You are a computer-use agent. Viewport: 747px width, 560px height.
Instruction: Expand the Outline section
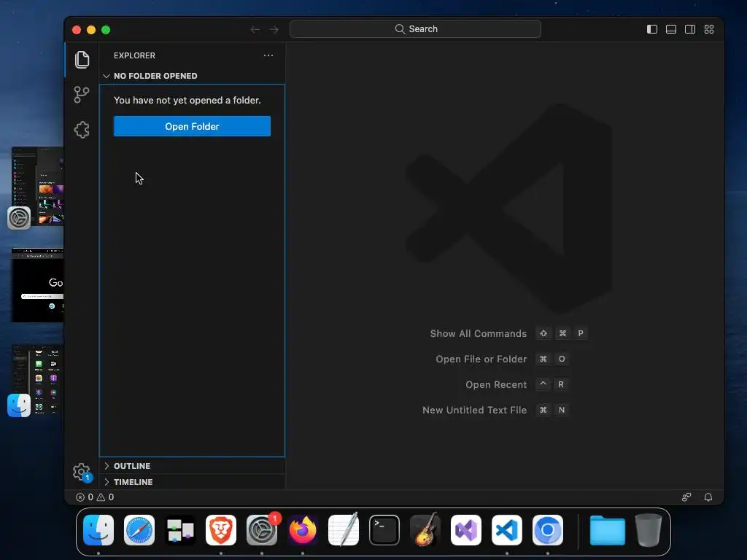tap(192, 466)
